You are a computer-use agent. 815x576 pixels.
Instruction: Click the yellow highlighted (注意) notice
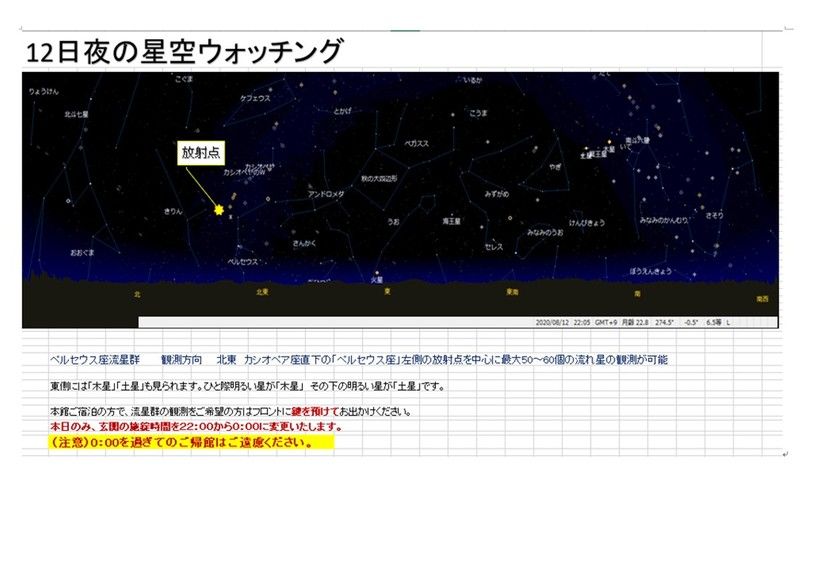pos(191,443)
